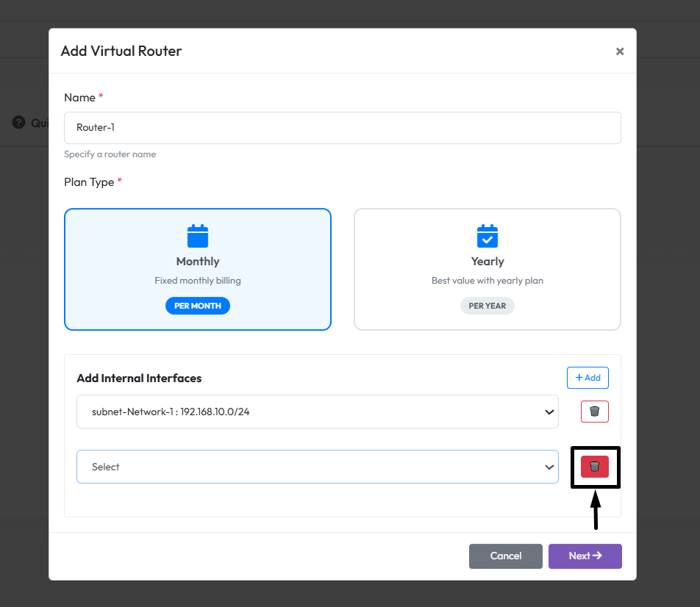
Task: Open the empty Select interface dropdown
Action: click(x=316, y=467)
